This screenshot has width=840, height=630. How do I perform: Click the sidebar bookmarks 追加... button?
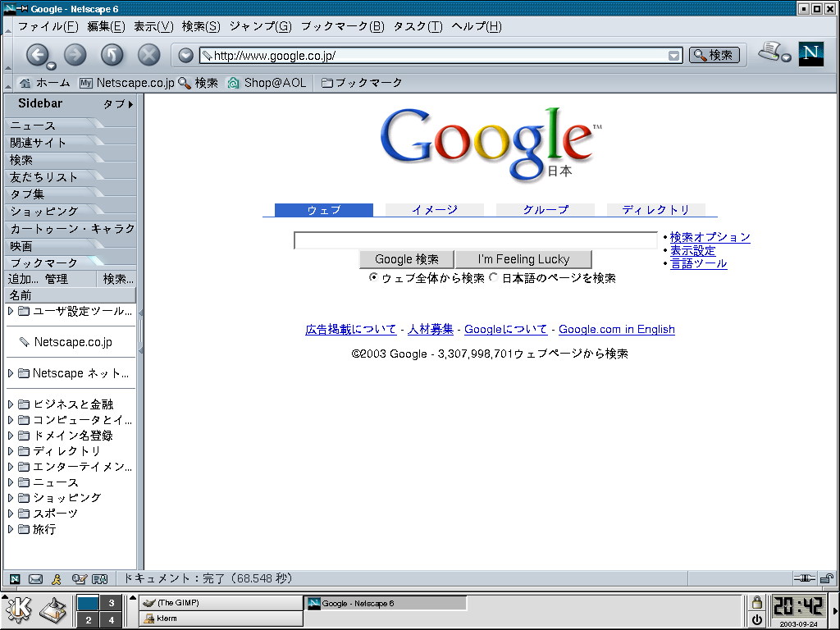[24, 279]
